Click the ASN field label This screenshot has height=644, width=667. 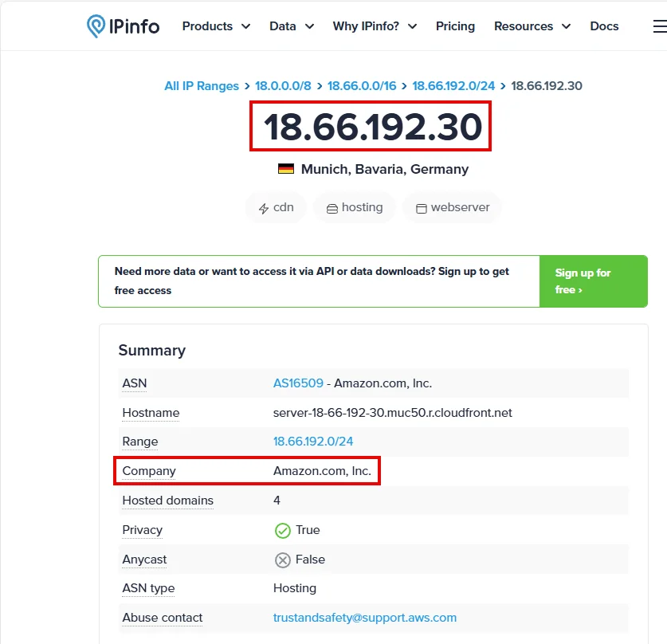pyautogui.click(x=135, y=383)
